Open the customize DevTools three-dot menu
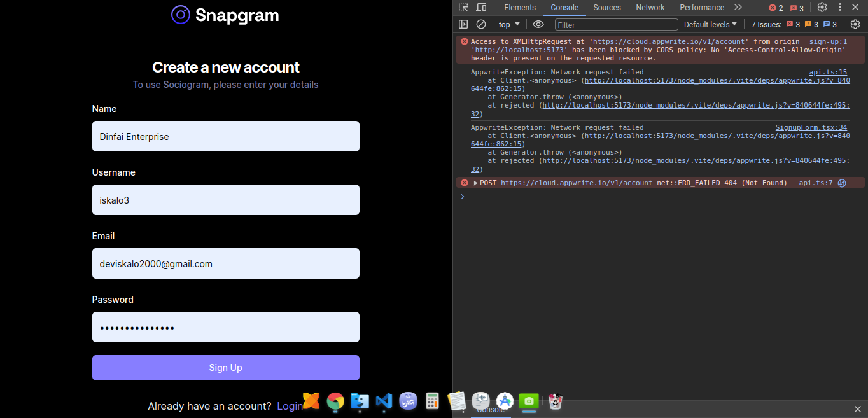 click(x=839, y=7)
